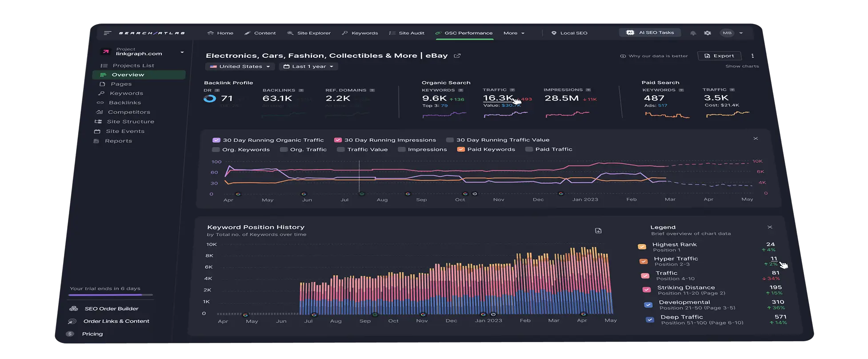Open settings gear icon

[708, 33]
